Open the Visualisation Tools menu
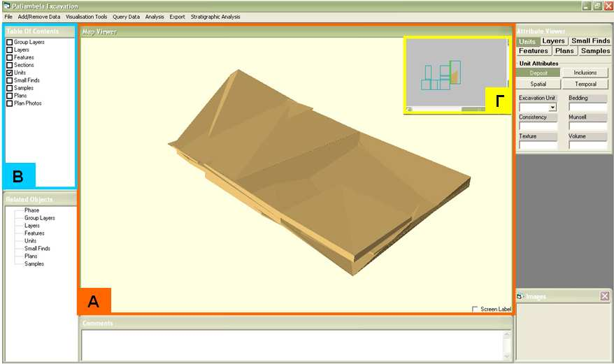 click(x=86, y=17)
